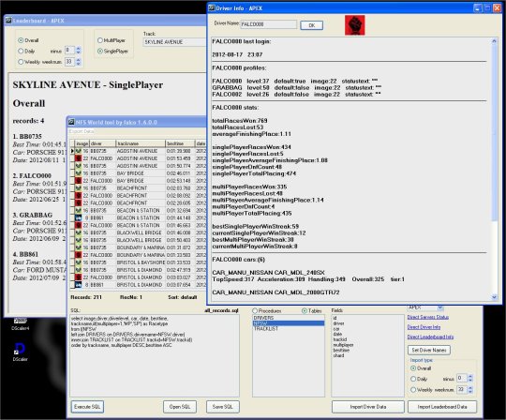This screenshot has width=506, height=420.
Task: Select Daily radio in Leaderboard window
Action: (21, 51)
